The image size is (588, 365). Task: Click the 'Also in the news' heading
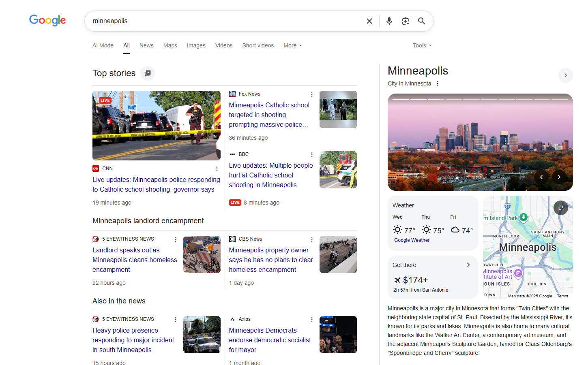[119, 301]
